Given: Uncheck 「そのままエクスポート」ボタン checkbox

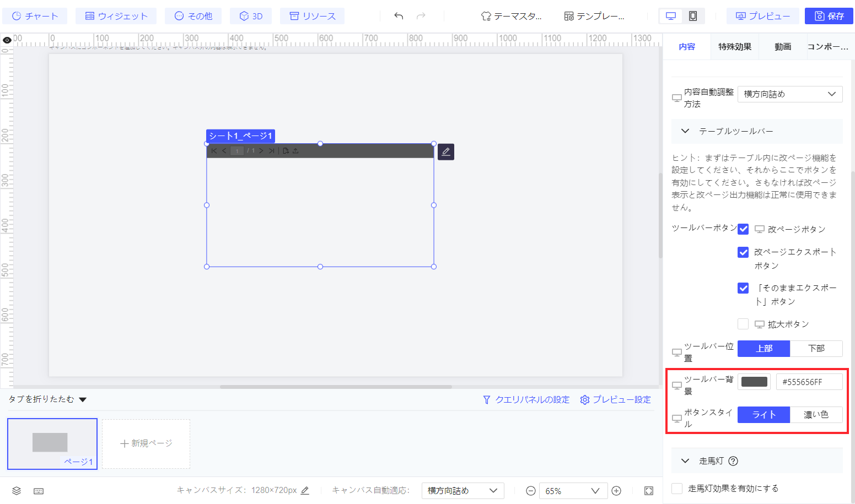Looking at the screenshot, I should coord(743,288).
